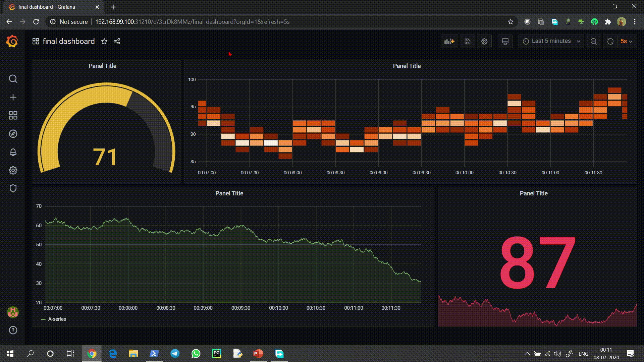The height and width of the screenshot is (362, 644).
Task: Expand the Last 5 minutes time picker
Action: point(551,41)
